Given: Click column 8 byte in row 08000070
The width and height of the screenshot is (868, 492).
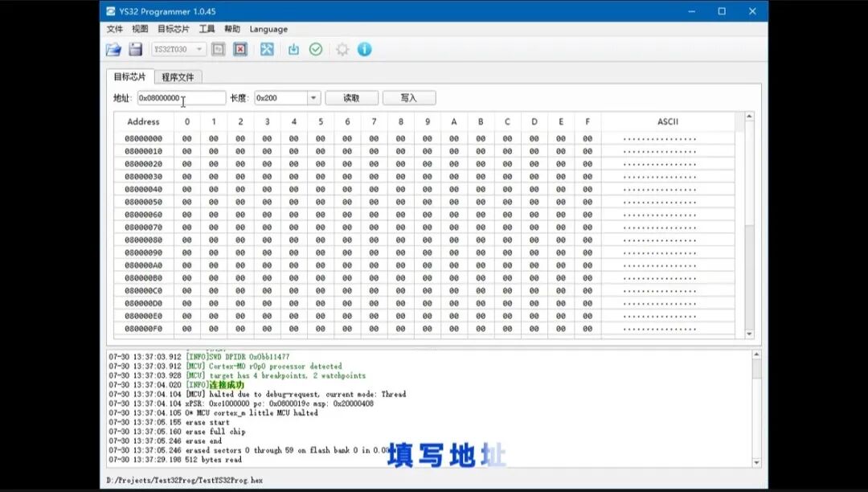Looking at the screenshot, I should coord(401,228).
